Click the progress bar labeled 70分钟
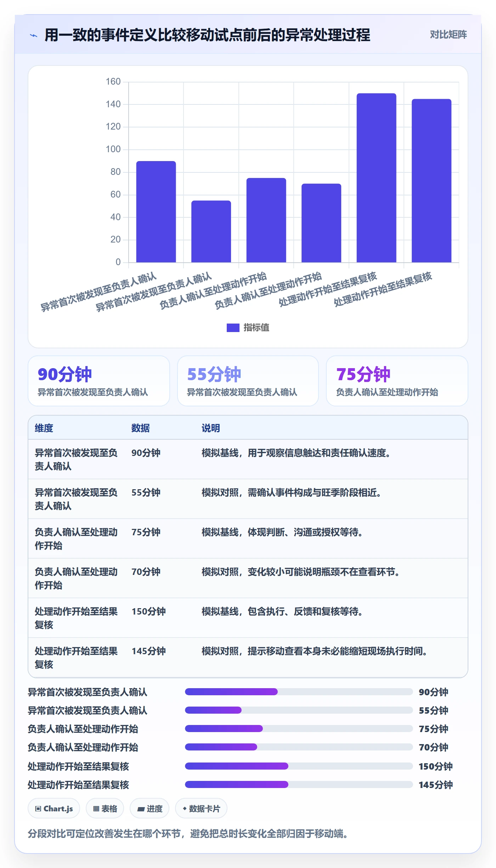The height and width of the screenshot is (868, 496). (x=299, y=747)
